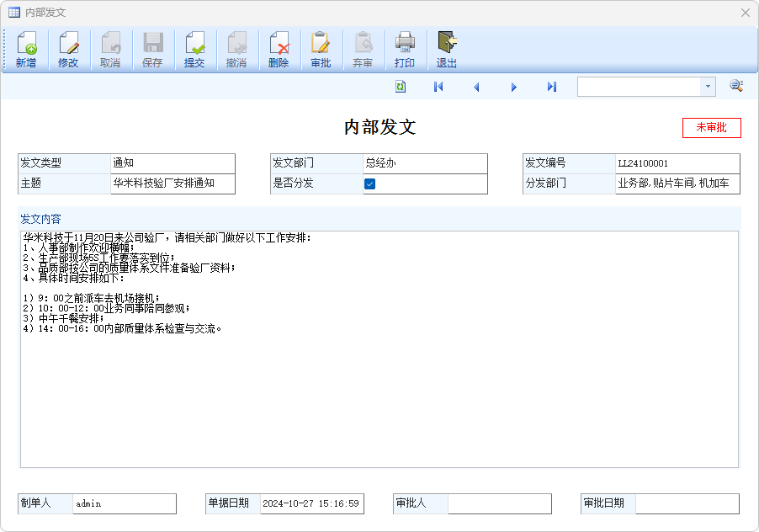Go to the previous record

pos(476,87)
